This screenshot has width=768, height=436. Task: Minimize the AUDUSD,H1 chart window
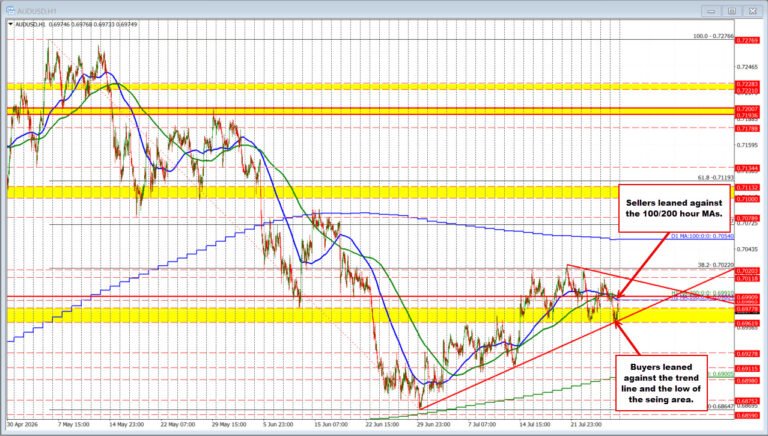pos(711,10)
